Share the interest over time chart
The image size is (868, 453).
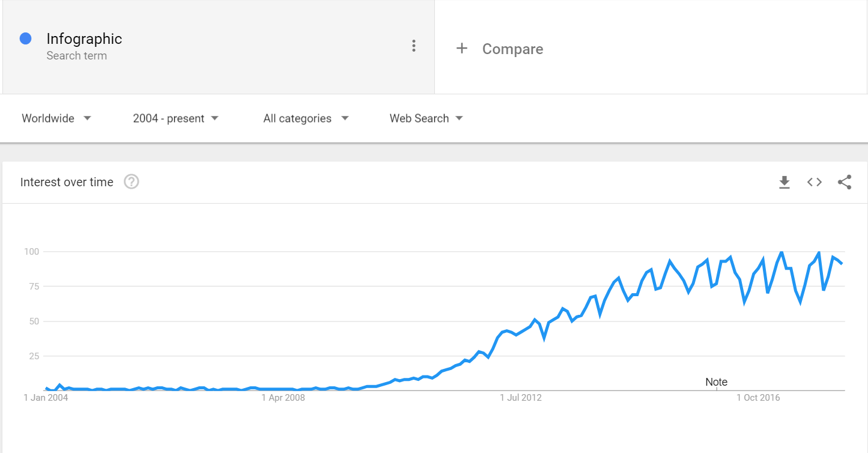pos(845,182)
